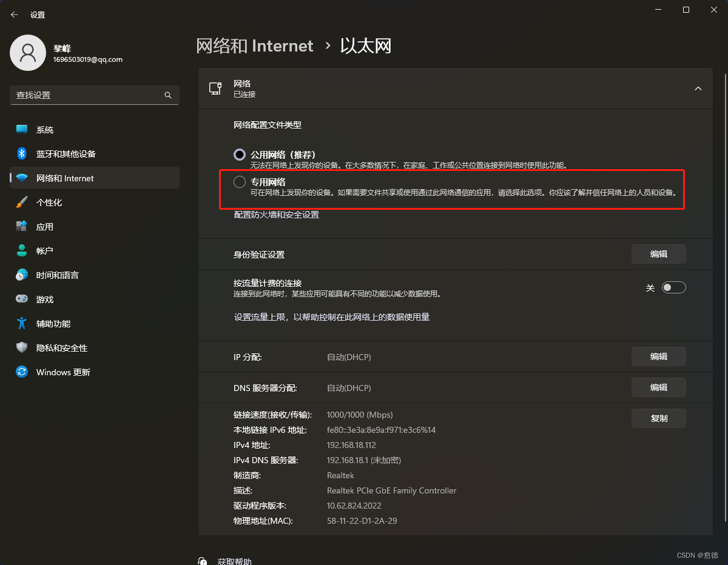Go back using the 网络和 Internet breadcrumb
This screenshot has height=565, width=728.
click(x=255, y=45)
